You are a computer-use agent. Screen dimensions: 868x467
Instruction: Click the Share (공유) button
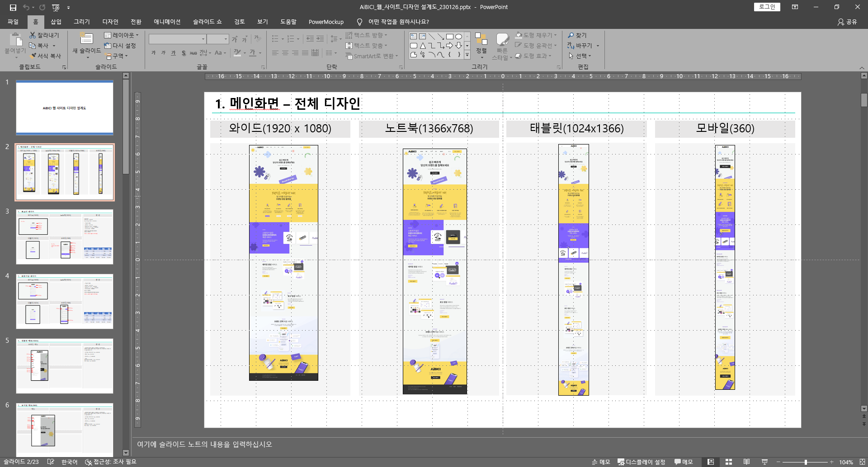[x=847, y=22]
